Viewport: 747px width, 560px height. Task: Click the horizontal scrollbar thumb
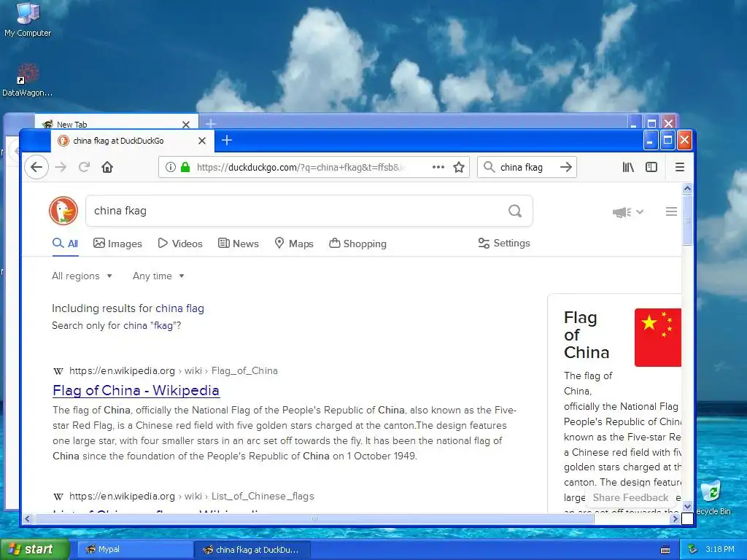pos(314,518)
